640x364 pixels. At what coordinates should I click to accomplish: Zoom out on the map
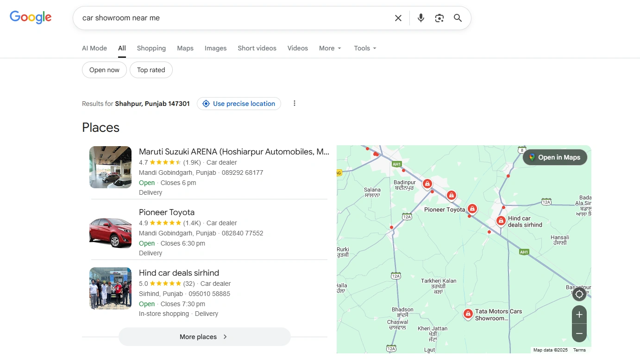pos(579,333)
